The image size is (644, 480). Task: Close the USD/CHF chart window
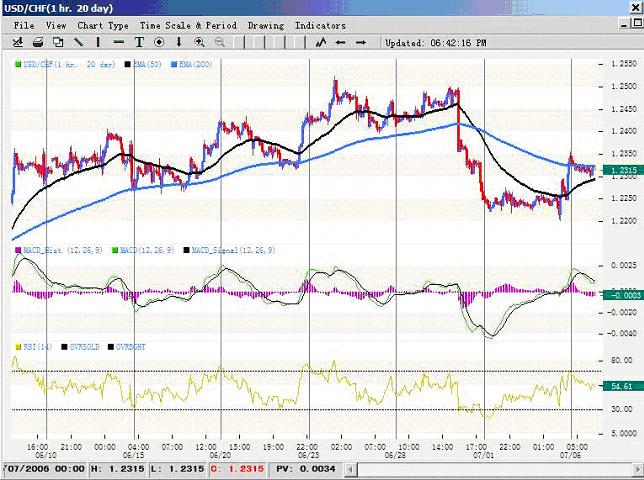point(637,9)
